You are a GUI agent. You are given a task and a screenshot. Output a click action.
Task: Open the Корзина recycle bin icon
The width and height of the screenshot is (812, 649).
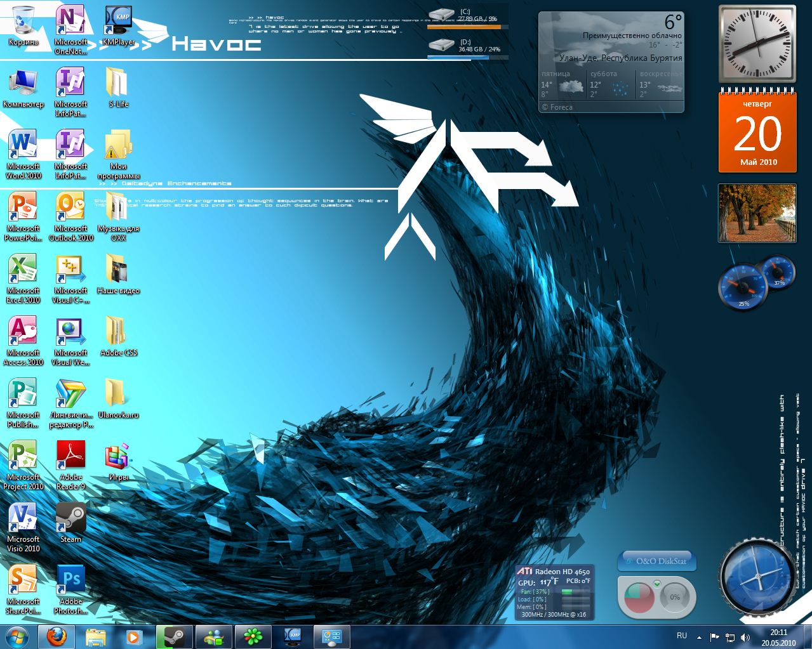[x=23, y=21]
